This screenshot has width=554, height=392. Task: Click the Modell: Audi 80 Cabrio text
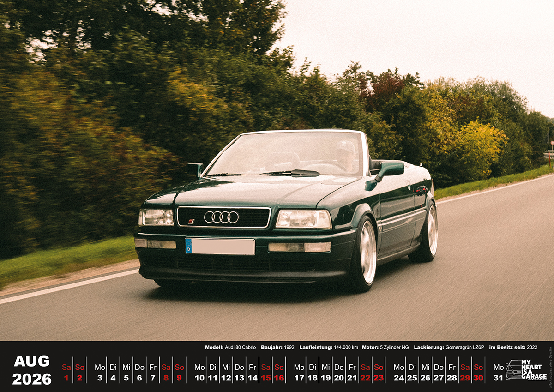230,347
